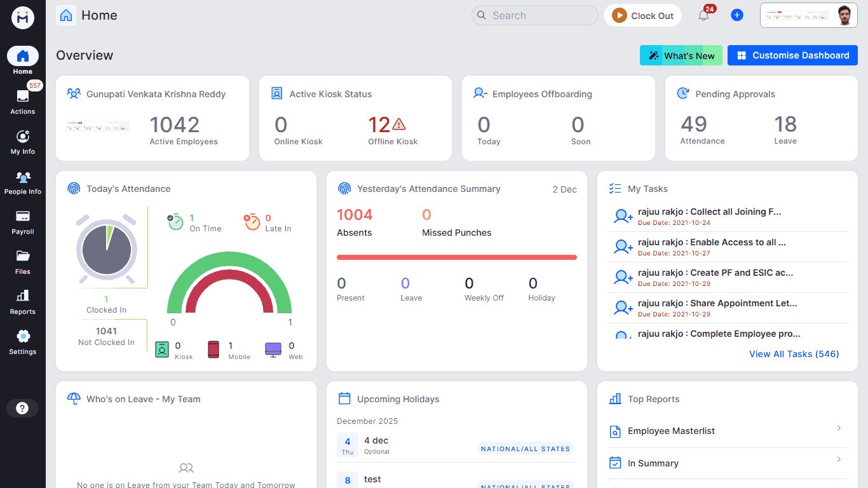The image size is (868, 488).
Task: Open What's New
Action: 681,55
